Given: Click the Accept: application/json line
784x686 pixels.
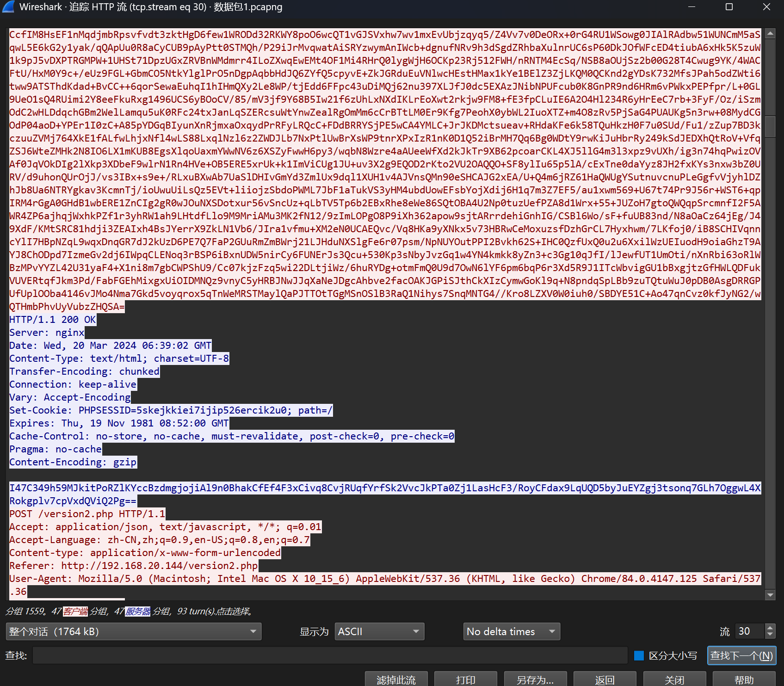Looking at the screenshot, I should [166, 527].
